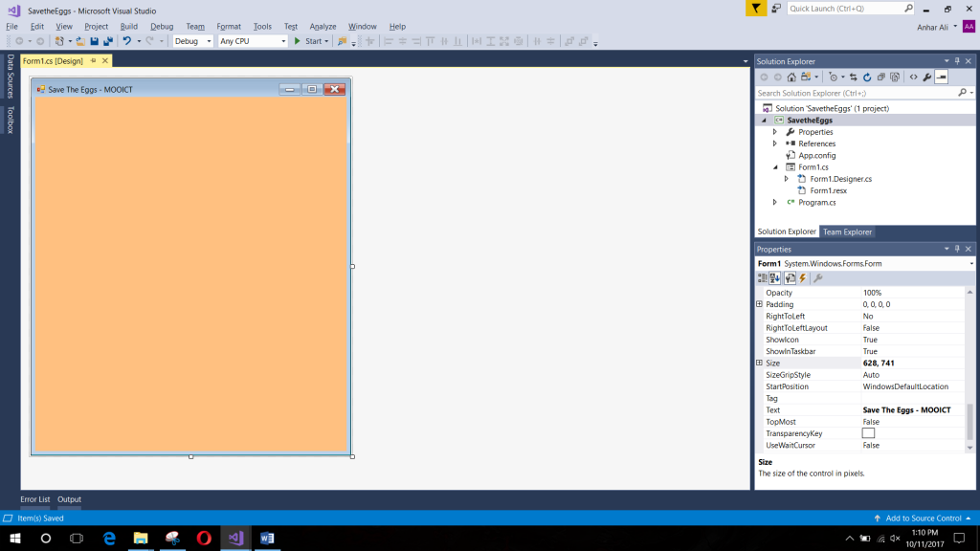The image size is (980, 551).
Task: Toggle auto-hide pin on Solution Explorer
Action: click(956, 60)
